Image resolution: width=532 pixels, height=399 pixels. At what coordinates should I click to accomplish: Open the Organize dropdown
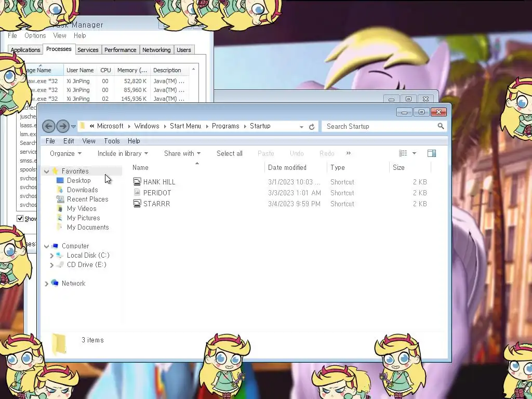pos(65,153)
